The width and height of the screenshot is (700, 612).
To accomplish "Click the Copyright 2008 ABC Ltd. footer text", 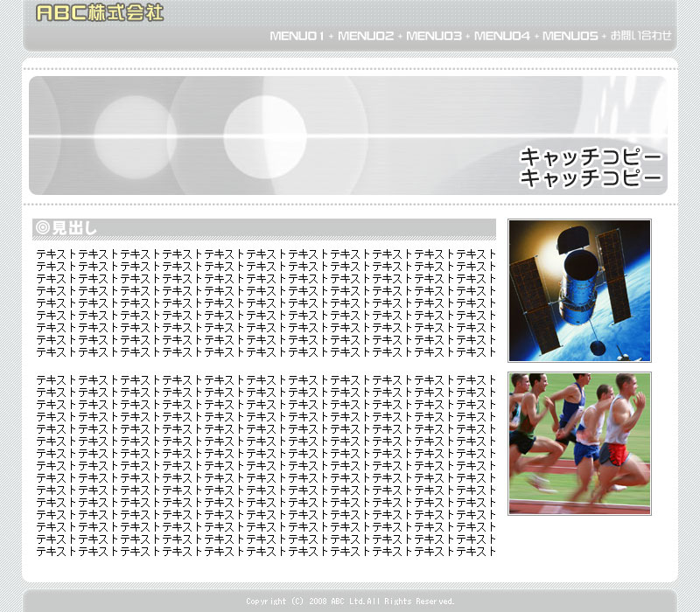I will [x=351, y=602].
